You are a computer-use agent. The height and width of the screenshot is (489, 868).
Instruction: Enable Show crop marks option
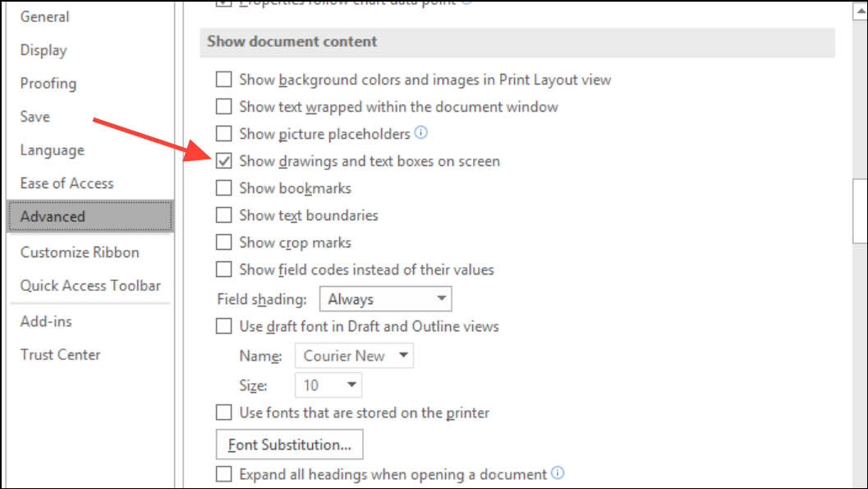point(223,242)
